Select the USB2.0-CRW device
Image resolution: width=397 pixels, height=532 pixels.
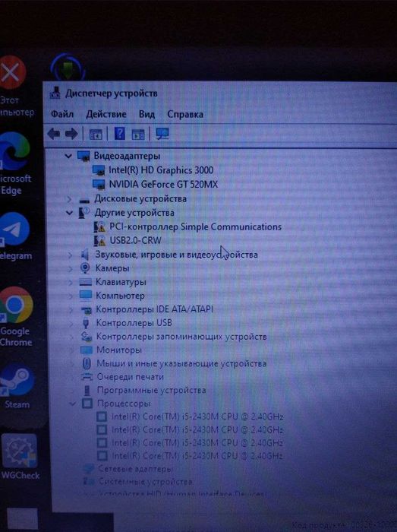click(x=135, y=241)
